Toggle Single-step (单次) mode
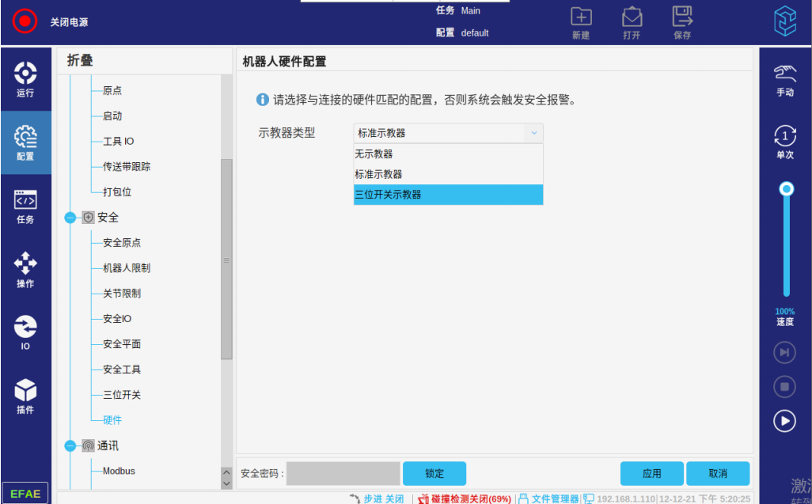Screen dimensions: 812x504 784,142
